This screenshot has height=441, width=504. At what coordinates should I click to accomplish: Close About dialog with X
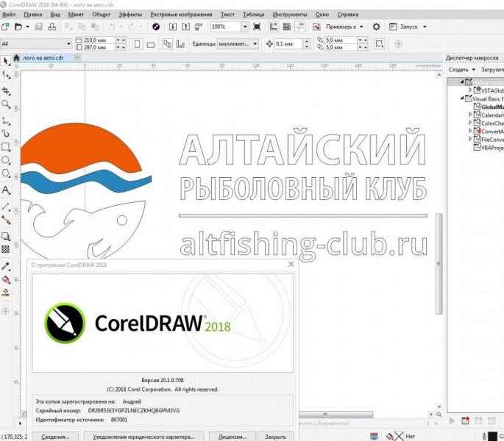(291, 264)
